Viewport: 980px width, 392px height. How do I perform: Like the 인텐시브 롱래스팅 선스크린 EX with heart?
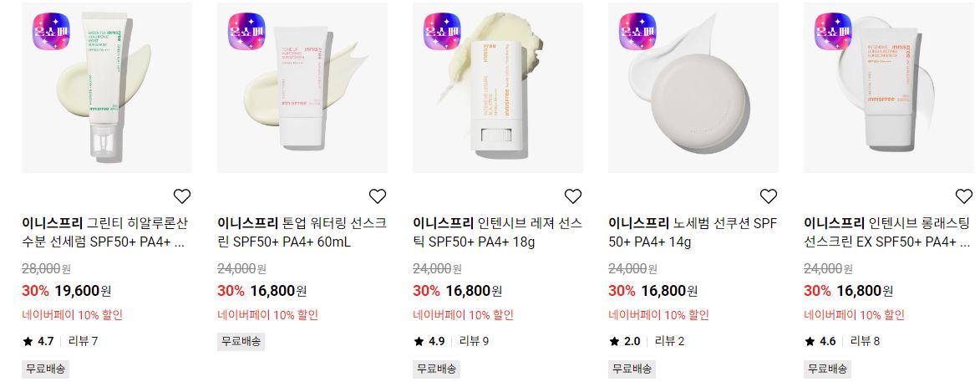pos(964,196)
